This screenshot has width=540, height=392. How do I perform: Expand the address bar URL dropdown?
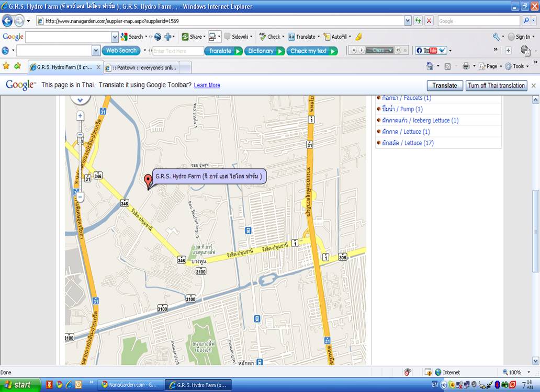(x=408, y=21)
